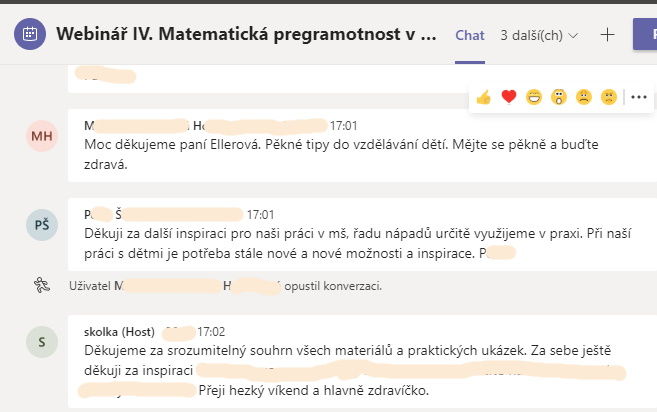React with the laughing face emoji
This screenshot has width=657, height=412.
534,97
